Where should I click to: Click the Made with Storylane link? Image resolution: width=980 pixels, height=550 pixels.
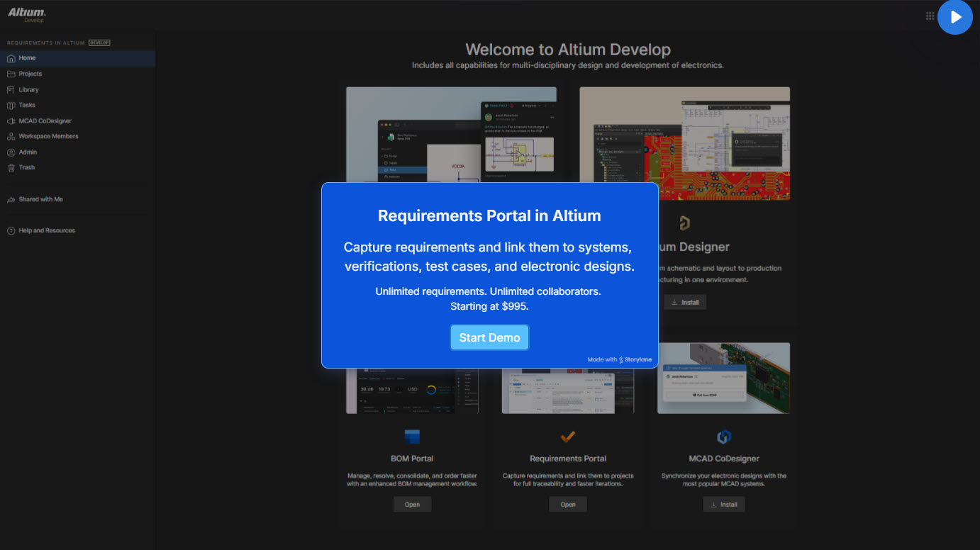tap(619, 360)
